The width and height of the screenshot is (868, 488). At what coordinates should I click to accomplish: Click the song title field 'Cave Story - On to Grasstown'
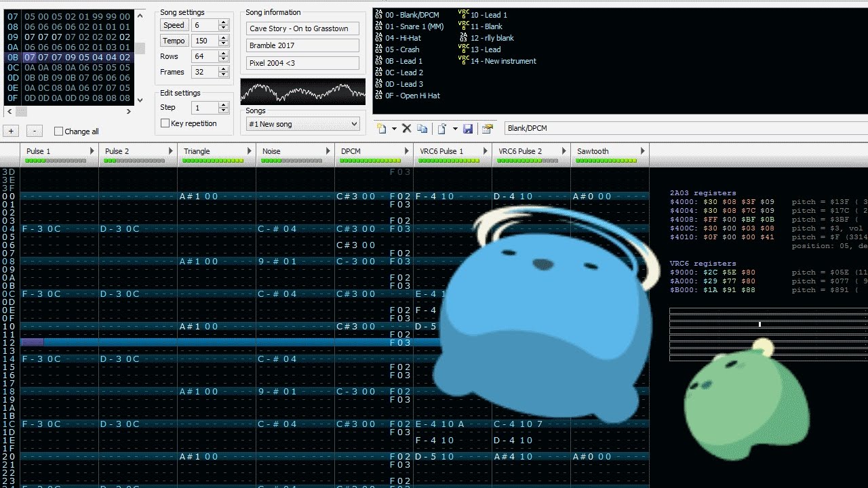pyautogui.click(x=302, y=28)
